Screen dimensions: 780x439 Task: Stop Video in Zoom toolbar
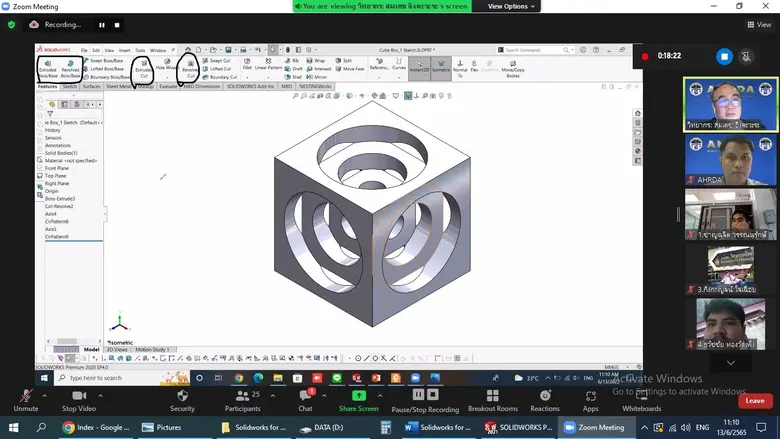click(79, 400)
